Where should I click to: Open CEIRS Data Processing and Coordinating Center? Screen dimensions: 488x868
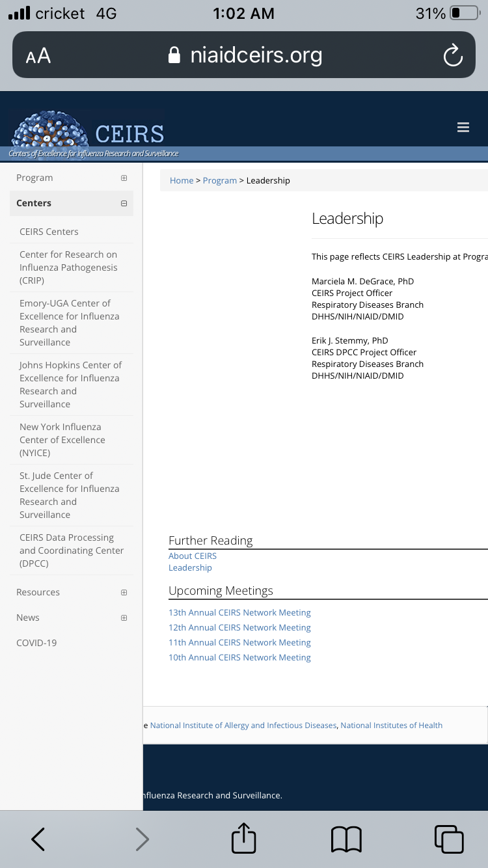[72, 550]
